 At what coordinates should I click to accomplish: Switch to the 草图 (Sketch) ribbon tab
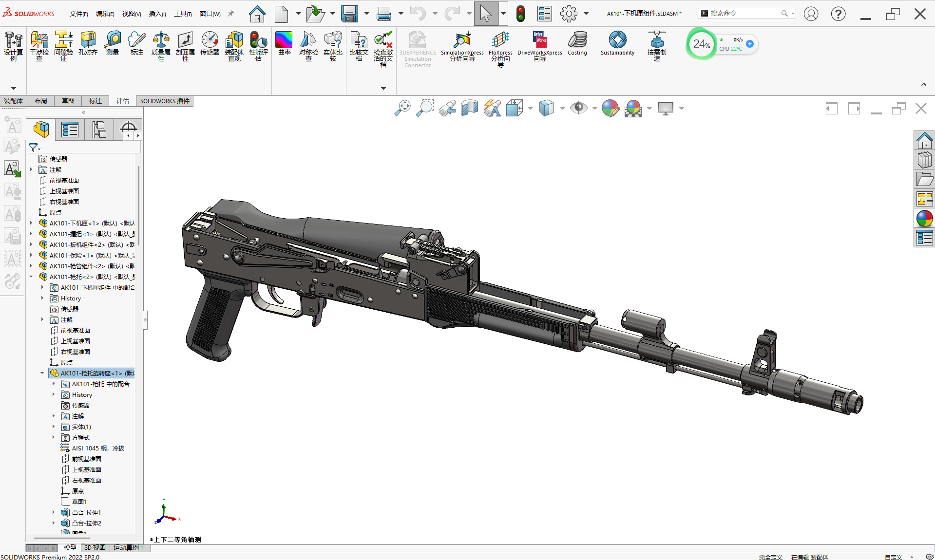pyautogui.click(x=68, y=101)
